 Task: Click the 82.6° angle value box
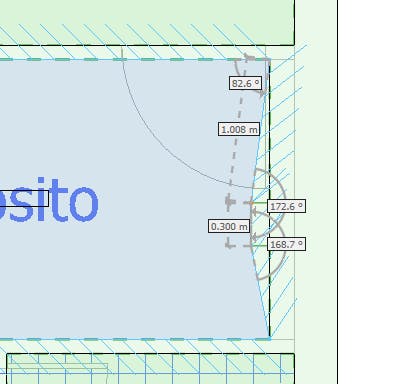pyautogui.click(x=245, y=83)
